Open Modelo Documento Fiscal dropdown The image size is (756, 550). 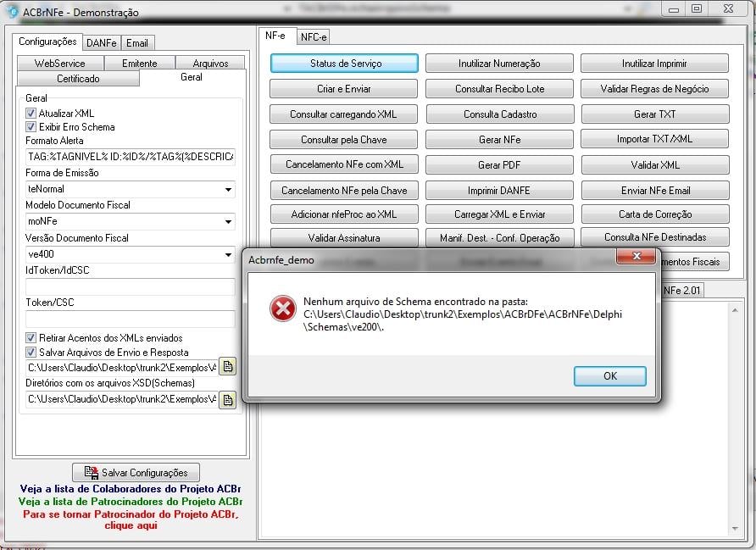228,222
